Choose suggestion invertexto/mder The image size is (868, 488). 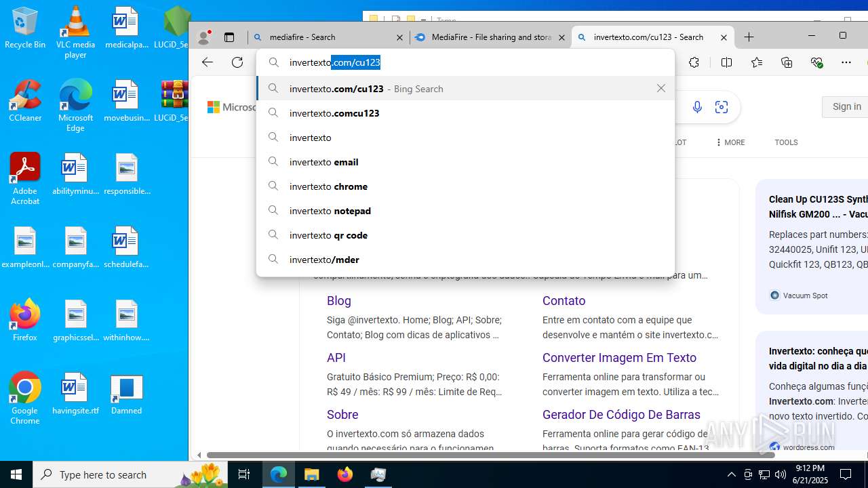tap(466, 260)
